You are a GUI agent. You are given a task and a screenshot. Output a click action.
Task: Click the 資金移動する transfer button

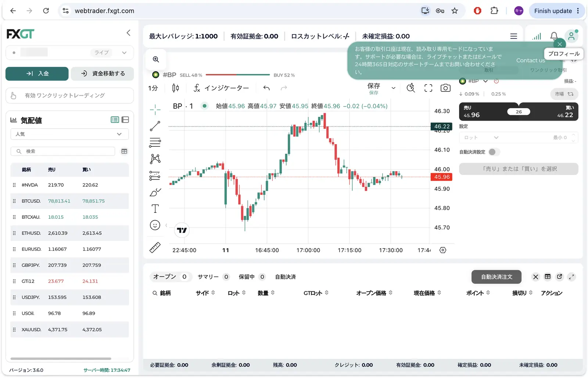pyautogui.click(x=102, y=74)
